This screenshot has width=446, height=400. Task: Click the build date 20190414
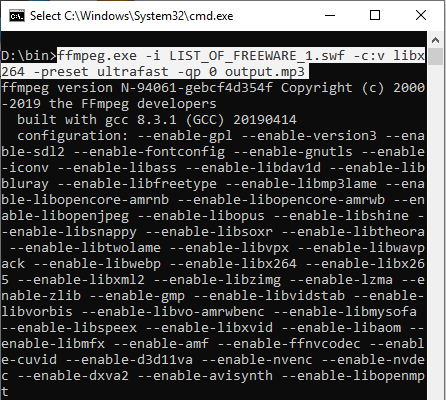265,120
